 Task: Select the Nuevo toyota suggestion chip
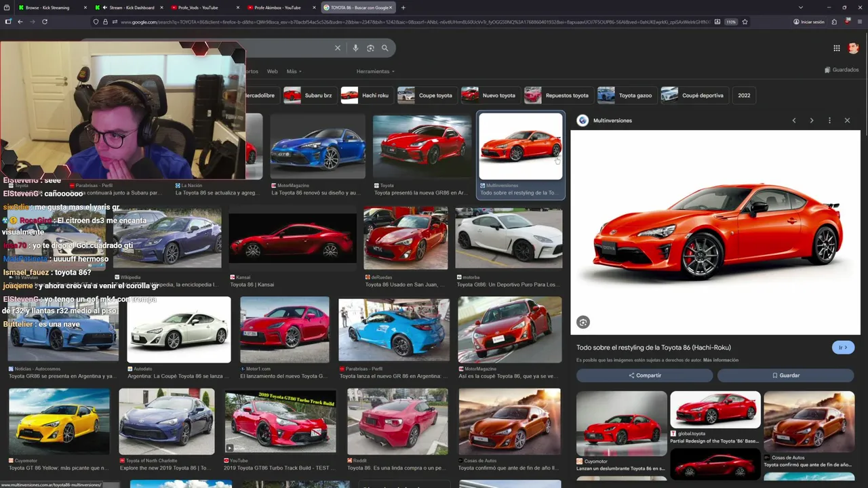[x=490, y=96]
